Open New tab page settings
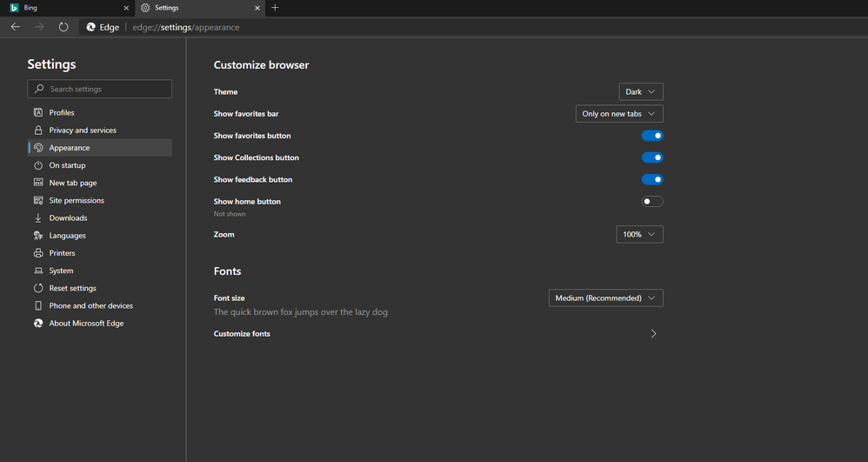Image resolution: width=868 pixels, height=462 pixels. tap(100, 183)
